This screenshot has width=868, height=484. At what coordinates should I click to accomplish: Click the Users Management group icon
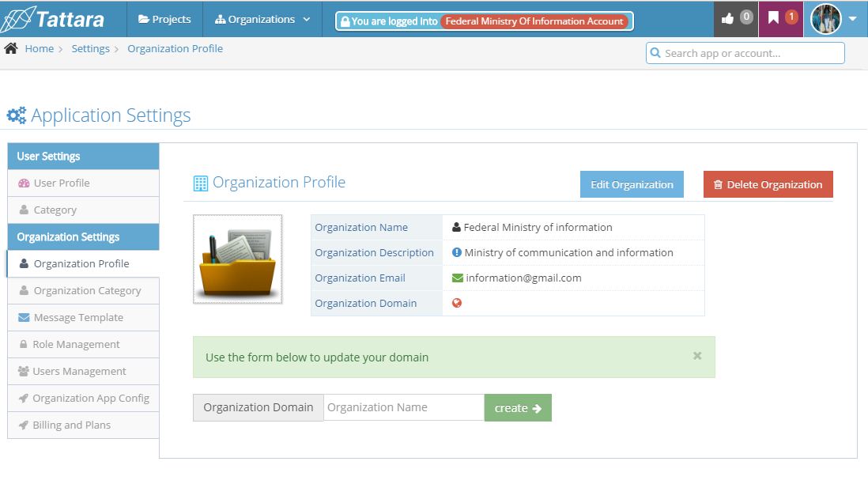pos(23,371)
